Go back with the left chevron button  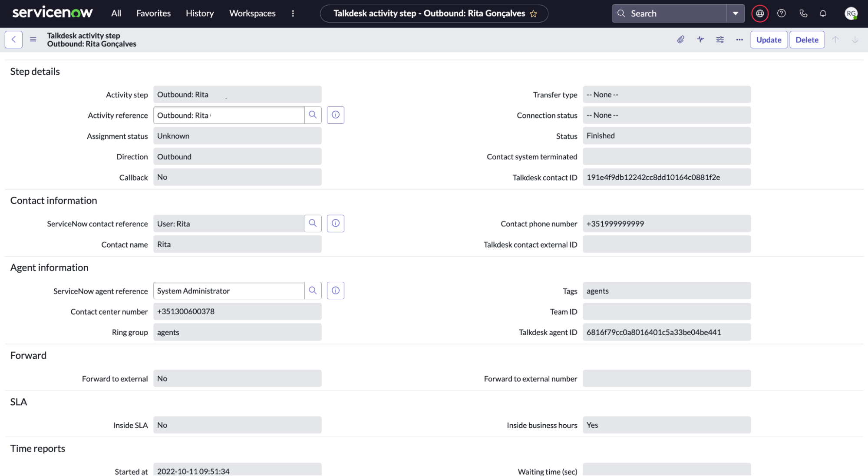click(x=13, y=40)
